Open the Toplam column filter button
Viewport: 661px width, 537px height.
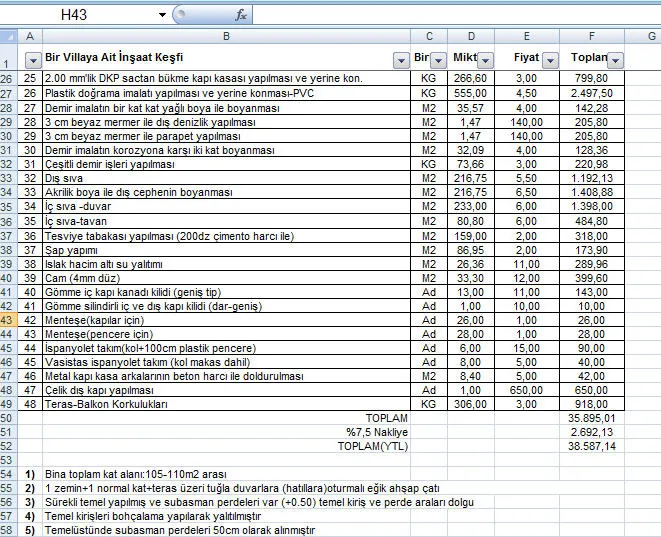(615, 60)
